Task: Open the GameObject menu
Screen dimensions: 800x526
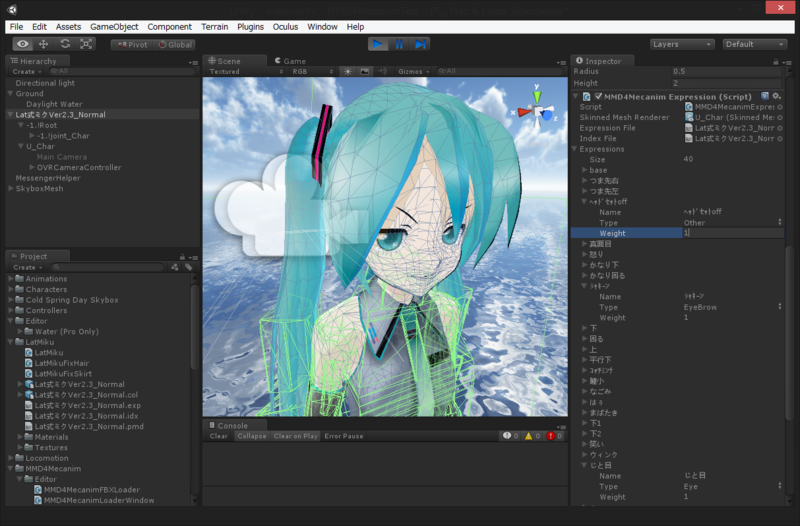Action: (x=114, y=27)
